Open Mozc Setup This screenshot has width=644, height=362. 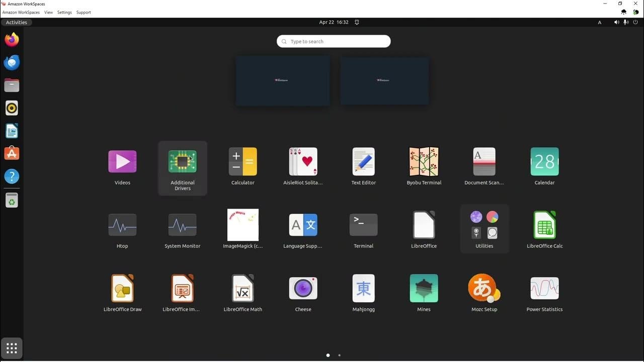485,289
